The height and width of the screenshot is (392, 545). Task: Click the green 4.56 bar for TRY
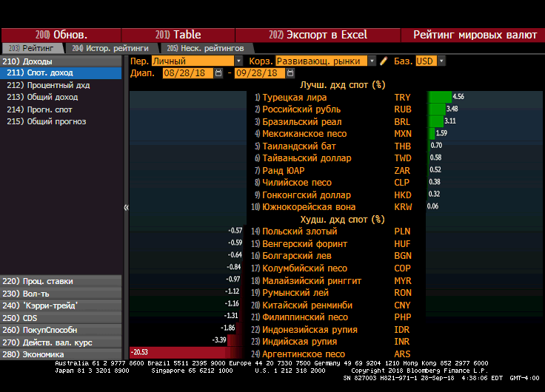[x=440, y=97]
